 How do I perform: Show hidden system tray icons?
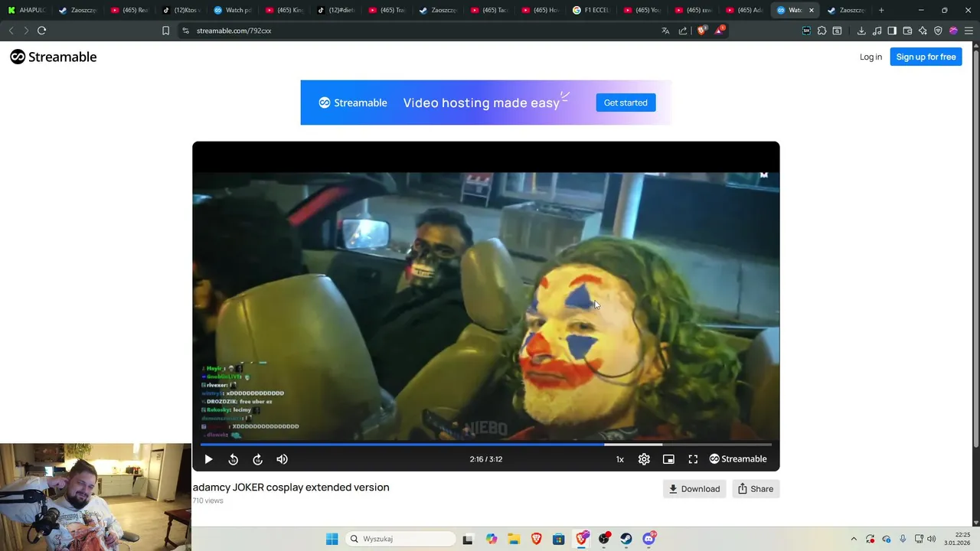(x=854, y=539)
